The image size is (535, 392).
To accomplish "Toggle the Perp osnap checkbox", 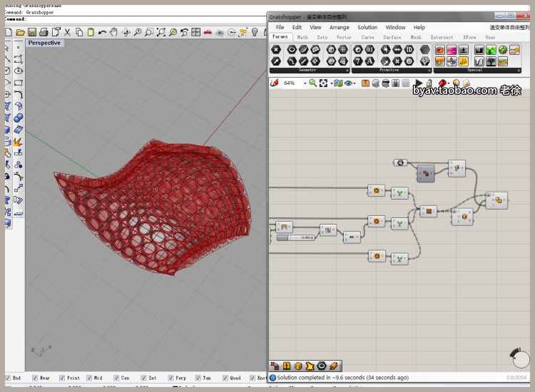I will pyautogui.click(x=170, y=378).
